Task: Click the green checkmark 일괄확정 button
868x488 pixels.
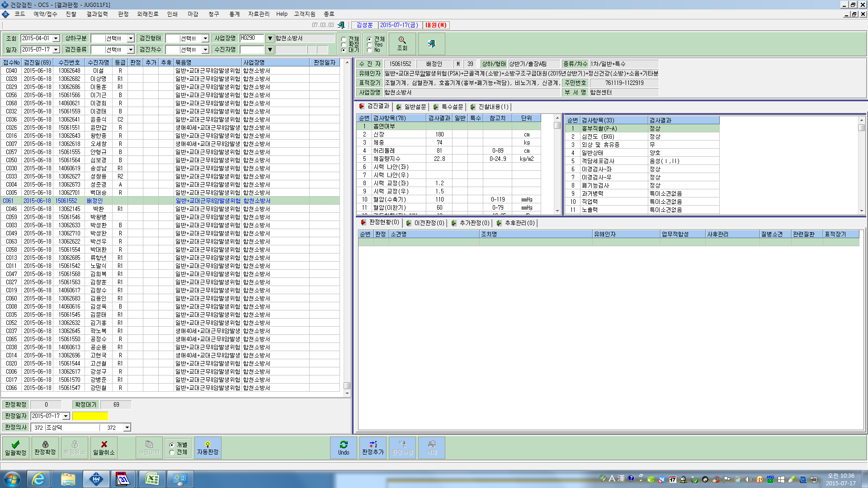Action: pyautogui.click(x=16, y=447)
